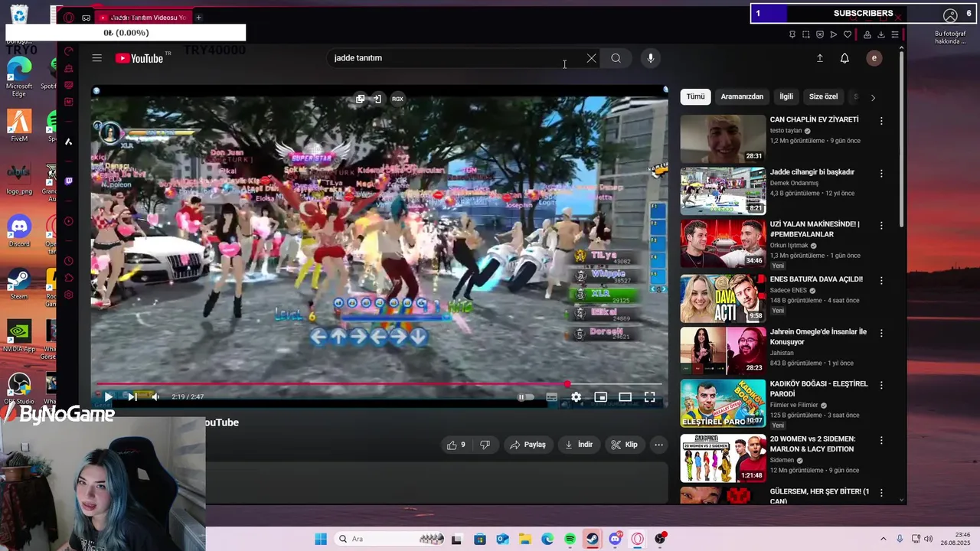Dislike the video
This screenshot has height=551, width=980.
(x=485, y=445)
